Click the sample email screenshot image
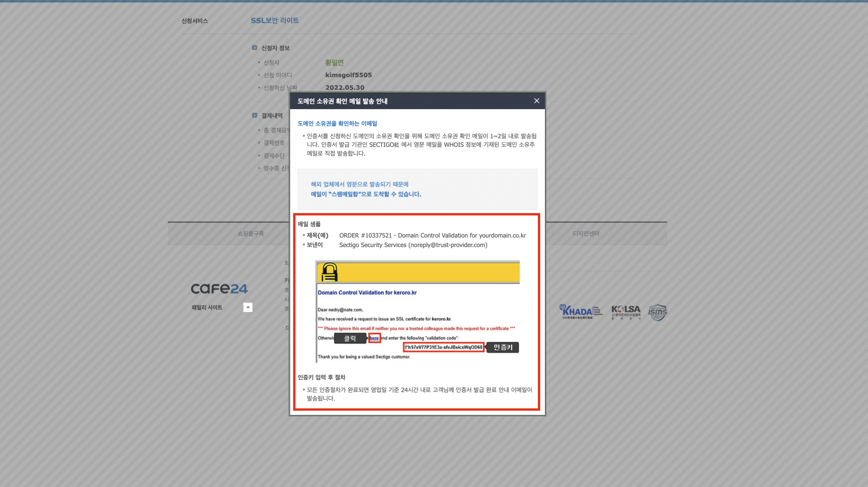 418,312
